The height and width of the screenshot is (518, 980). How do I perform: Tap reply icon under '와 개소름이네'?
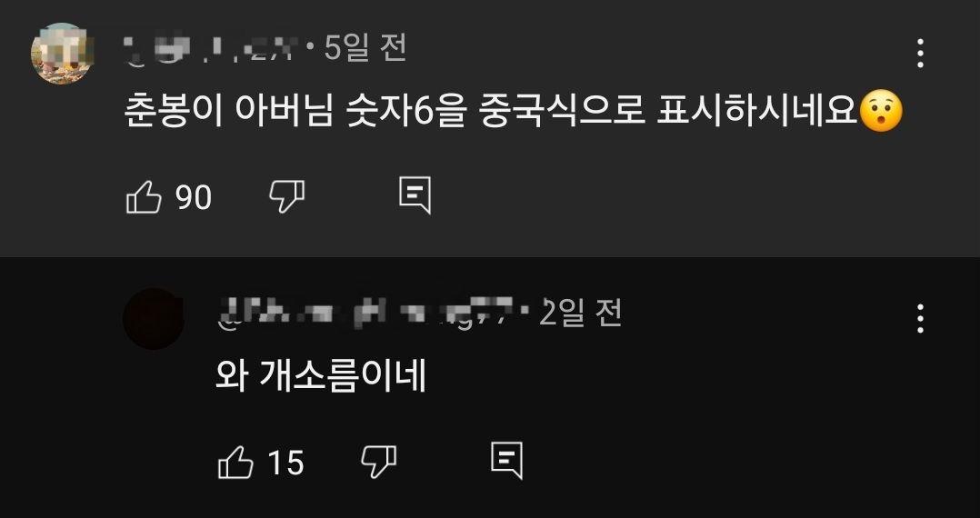coord(507,461)
